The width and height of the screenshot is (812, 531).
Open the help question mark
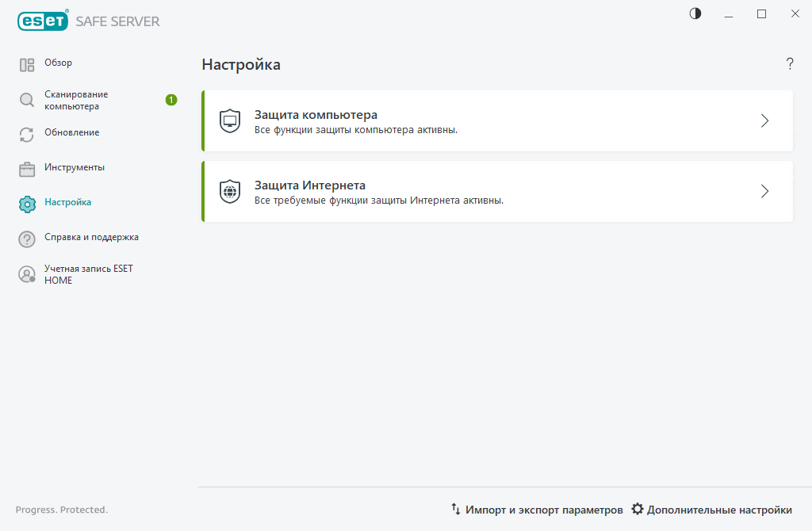[x=790, y=64]
